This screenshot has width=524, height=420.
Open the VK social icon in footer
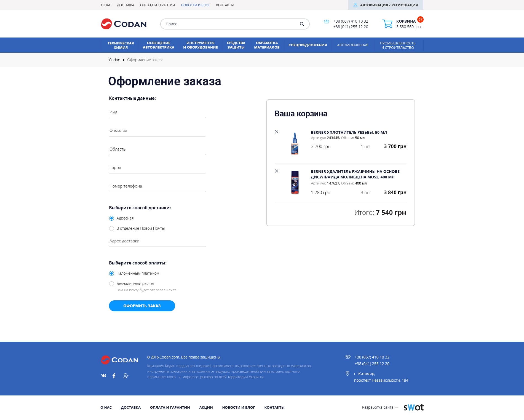[x=104, y=376]
